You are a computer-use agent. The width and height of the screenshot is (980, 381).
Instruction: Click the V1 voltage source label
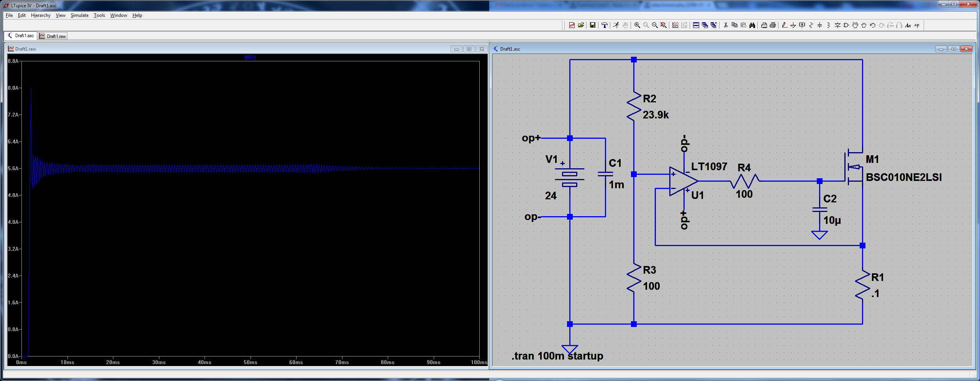point(551,159)
